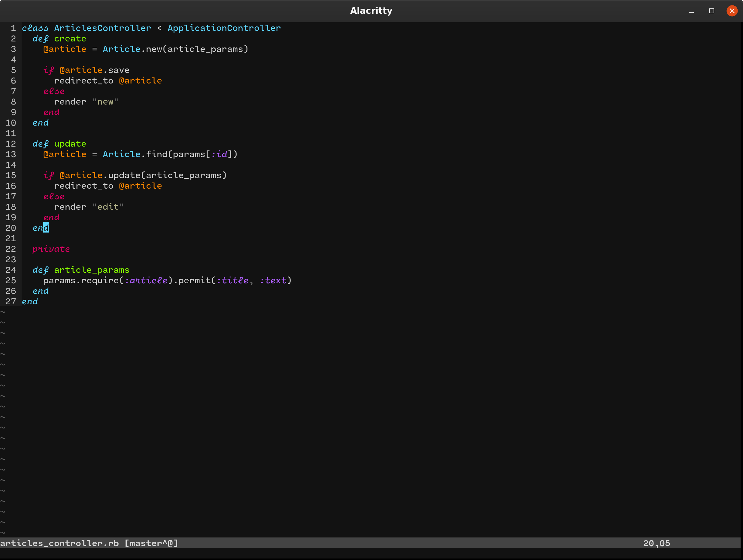Click the :id symbol on line 13
743x560 pixels.
point(219,154)
